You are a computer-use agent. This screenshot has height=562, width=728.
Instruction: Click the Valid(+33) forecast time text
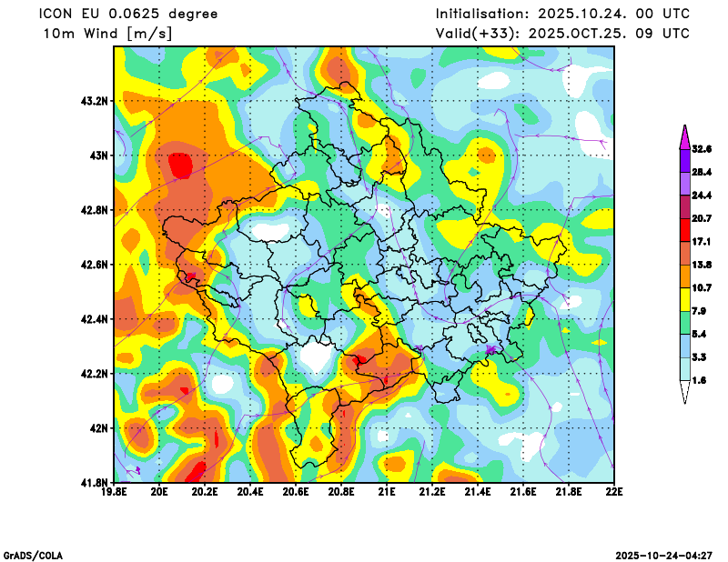click(x=562, y=34)
